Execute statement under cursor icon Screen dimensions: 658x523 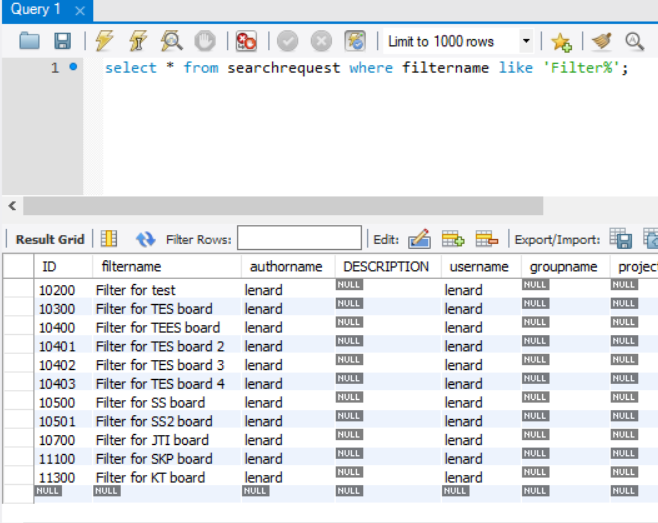[x=138, y=41]
